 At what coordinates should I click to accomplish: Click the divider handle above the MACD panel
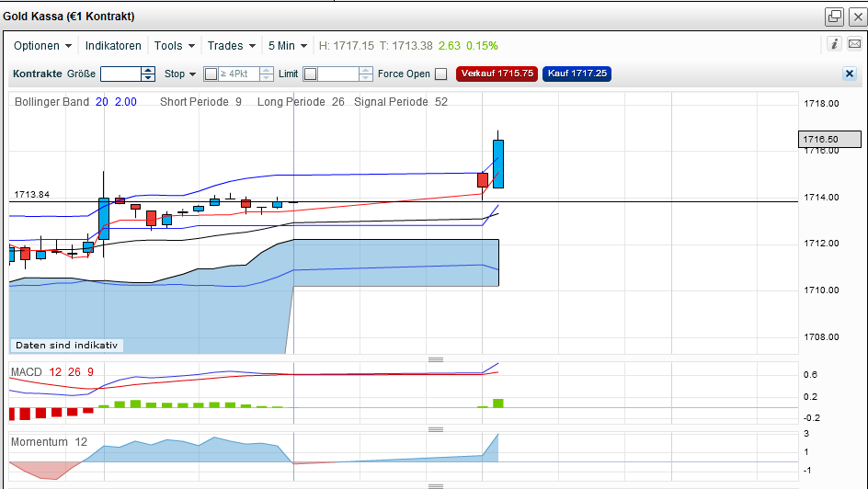436,358
